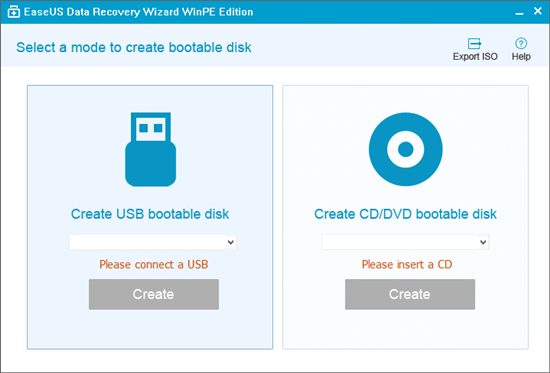
Task: Click the window title 'EaseUS Data Recovery Wizard WinPE Edition'
Action: 139,12
